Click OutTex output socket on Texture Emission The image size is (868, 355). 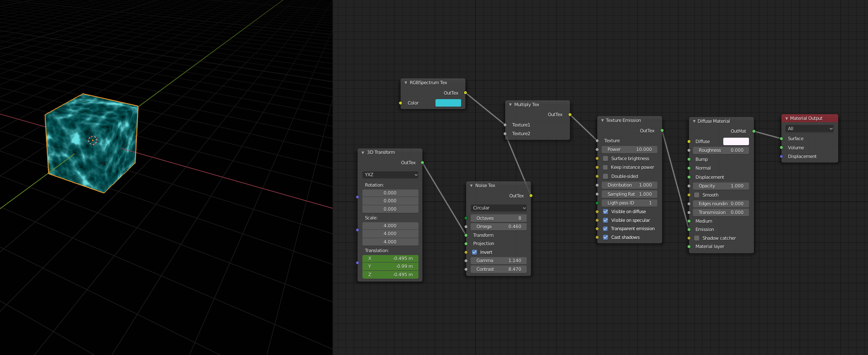click(x=662, y=131)
